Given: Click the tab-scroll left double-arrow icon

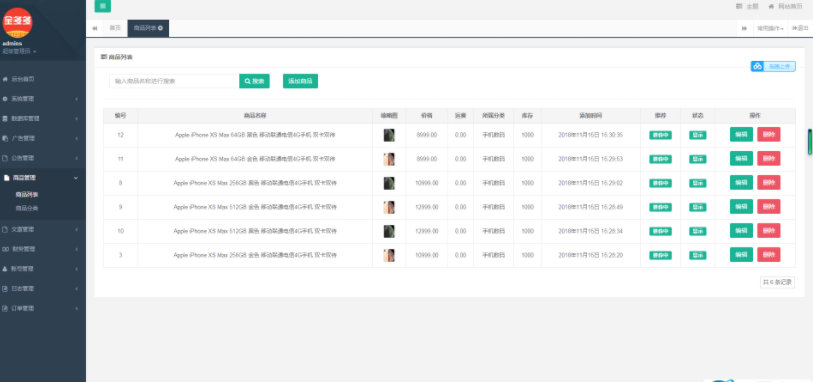Looking at the screenshot, I should pyautogui.click(x=95, y=28).
